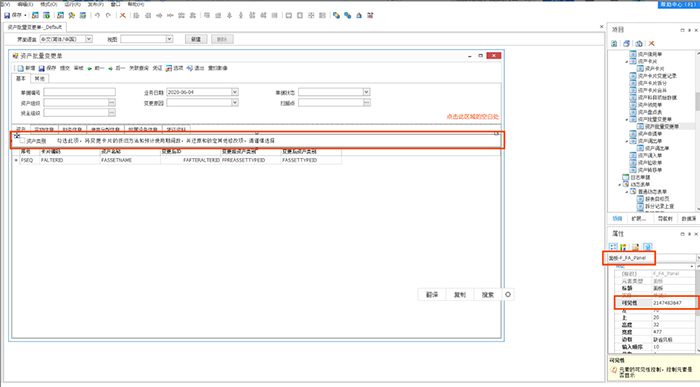The width and height of the screenshot is (700, 387).
Task: Click the FAFTERALTERID grid cell
Action: [x=191, y=160]
